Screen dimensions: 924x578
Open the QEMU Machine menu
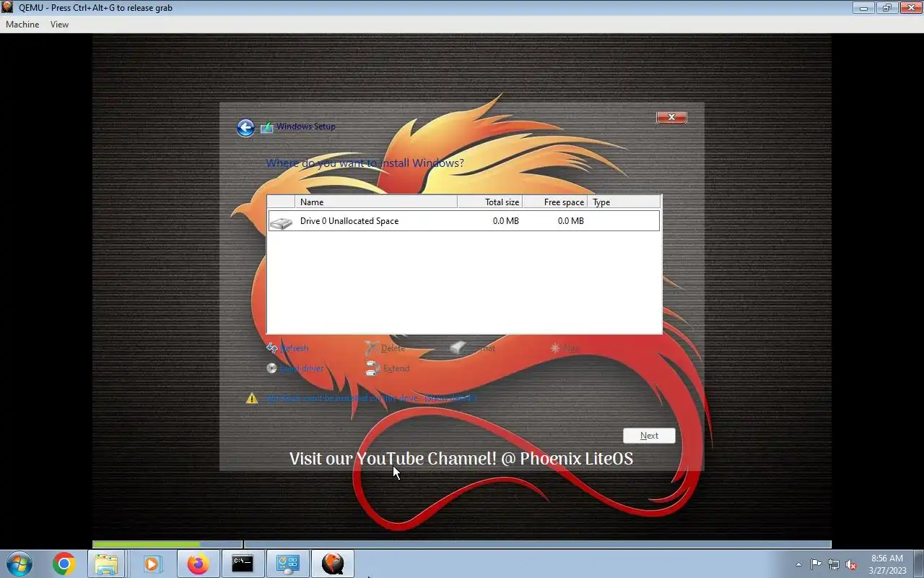point(22,25)
